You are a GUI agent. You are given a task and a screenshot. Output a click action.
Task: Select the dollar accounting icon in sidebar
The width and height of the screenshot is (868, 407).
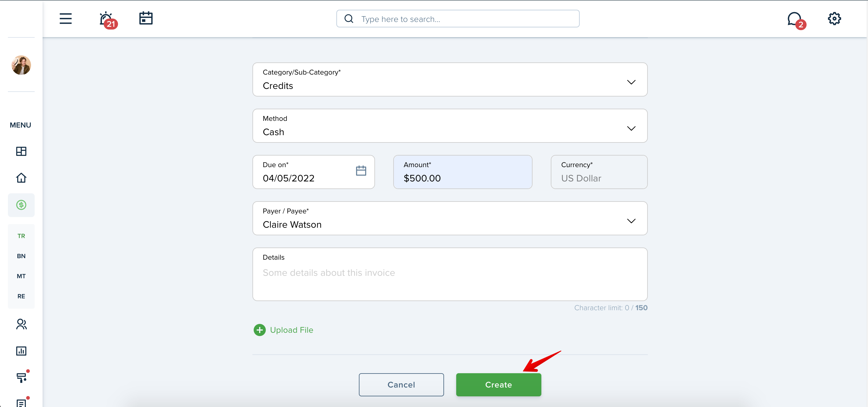point(21,205)
